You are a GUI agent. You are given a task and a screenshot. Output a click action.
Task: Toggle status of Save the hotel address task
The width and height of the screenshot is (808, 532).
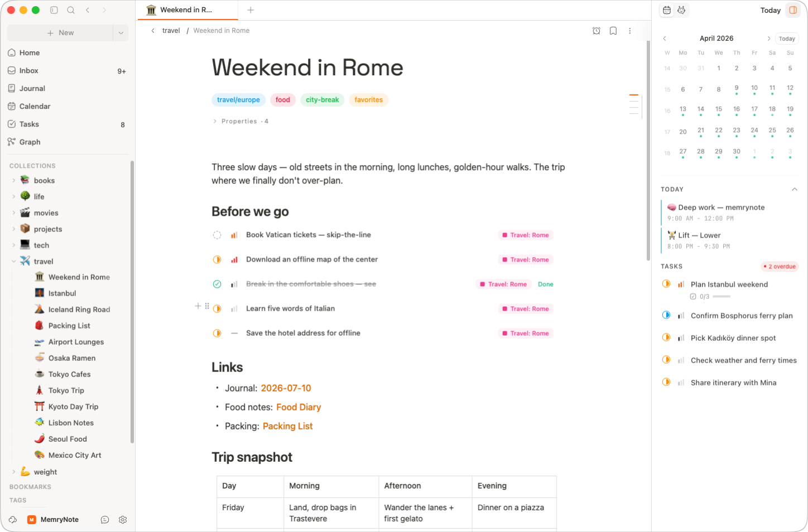[x=217, y=333]
